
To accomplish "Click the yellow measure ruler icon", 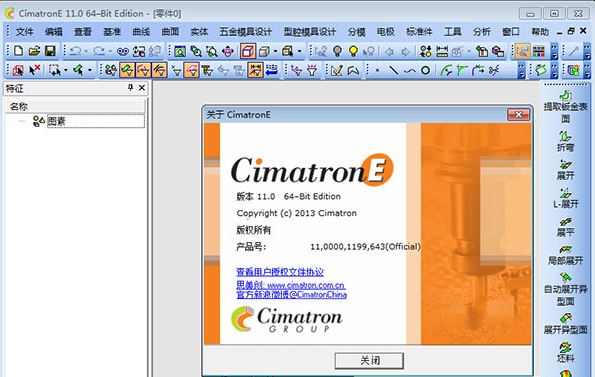I will [442, 51].
